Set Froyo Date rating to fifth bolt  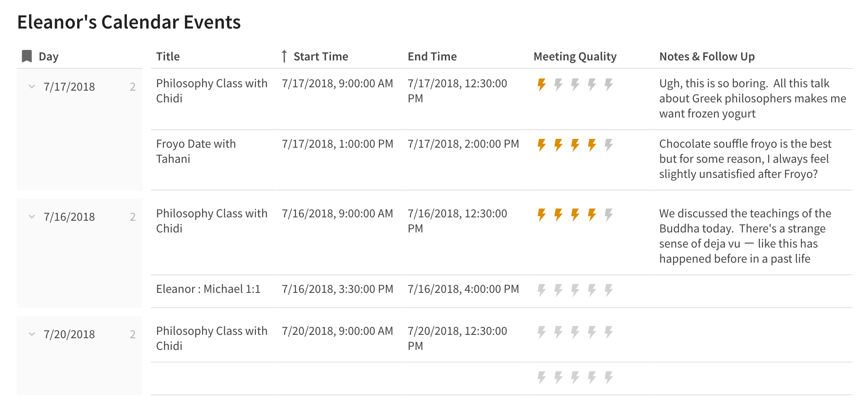(x=608, y=145)
